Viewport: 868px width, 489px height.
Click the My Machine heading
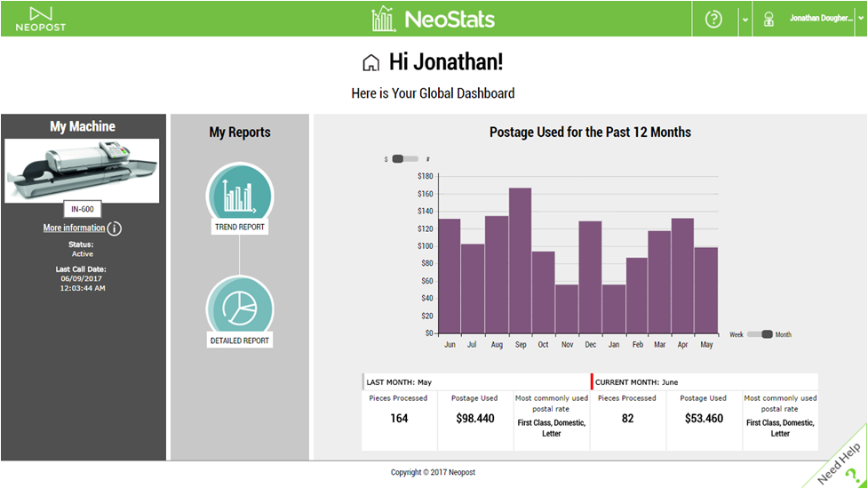[83, 127]
